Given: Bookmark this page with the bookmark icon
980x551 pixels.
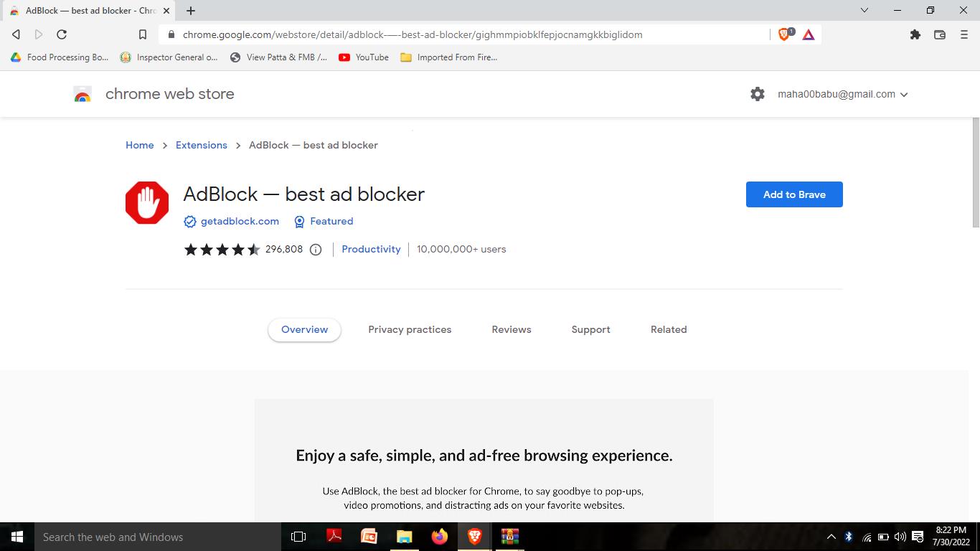Looking at the screenshot, I should coord(143,34).
